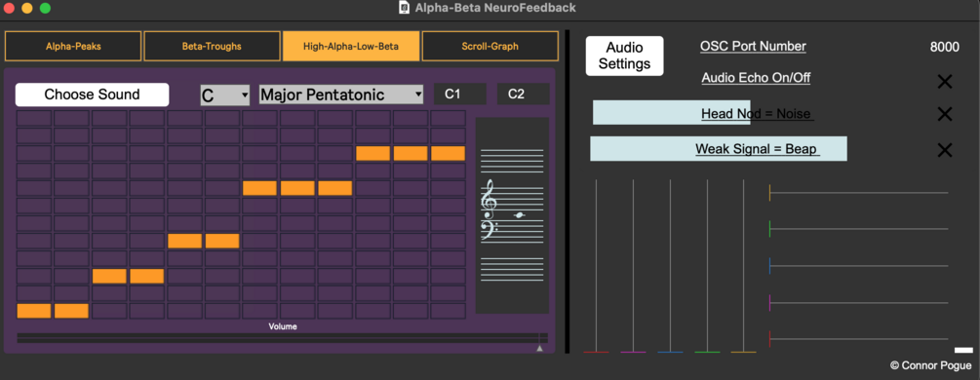This screenshot has height=380, width=980.
Task: Click the C1 octave box
Action: click(460, 95)
